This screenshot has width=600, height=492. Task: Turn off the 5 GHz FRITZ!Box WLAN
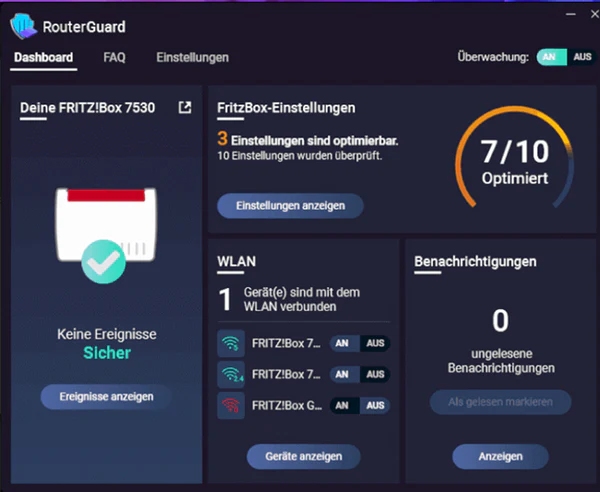tap(375, 344)
